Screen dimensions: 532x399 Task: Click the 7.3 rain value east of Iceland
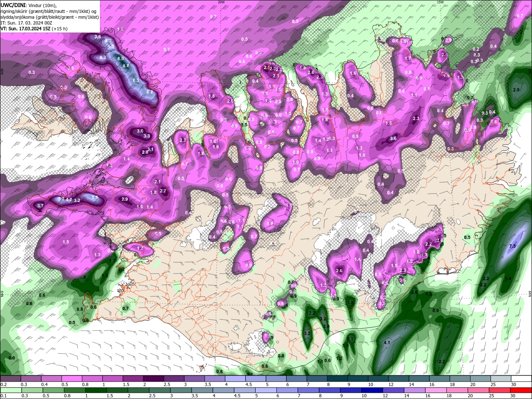tap(512, 246)
